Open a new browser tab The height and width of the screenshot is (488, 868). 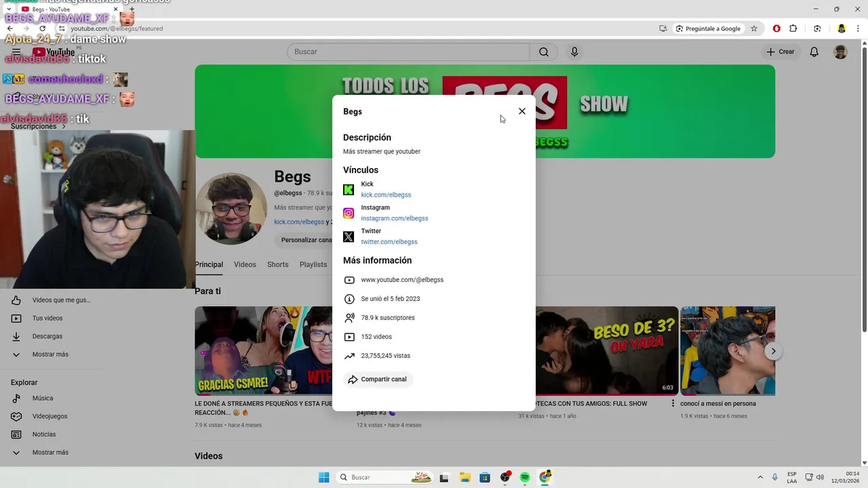pyautogui.click(x=132, y=9)
